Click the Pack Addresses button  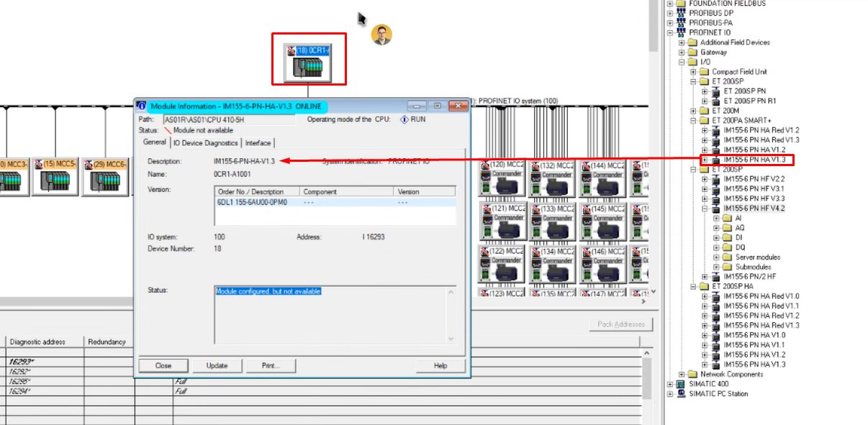pos(620,324)
